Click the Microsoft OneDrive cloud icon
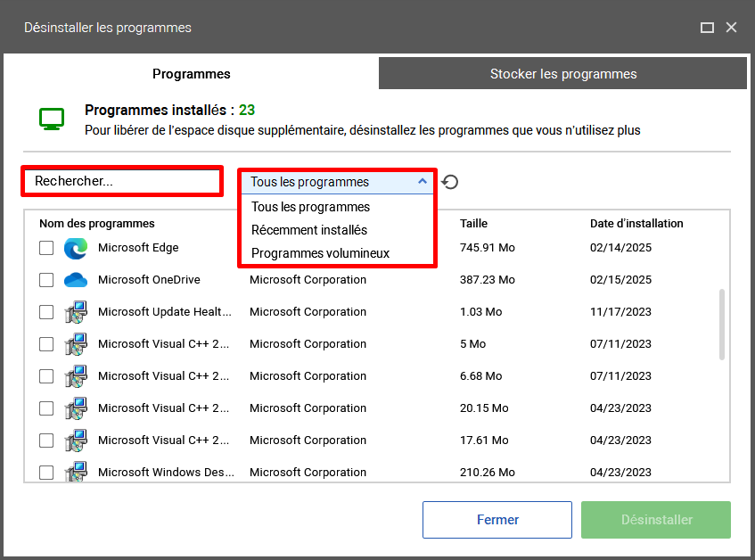The width and height of the screenshot is (755, 560). (76, 280)
